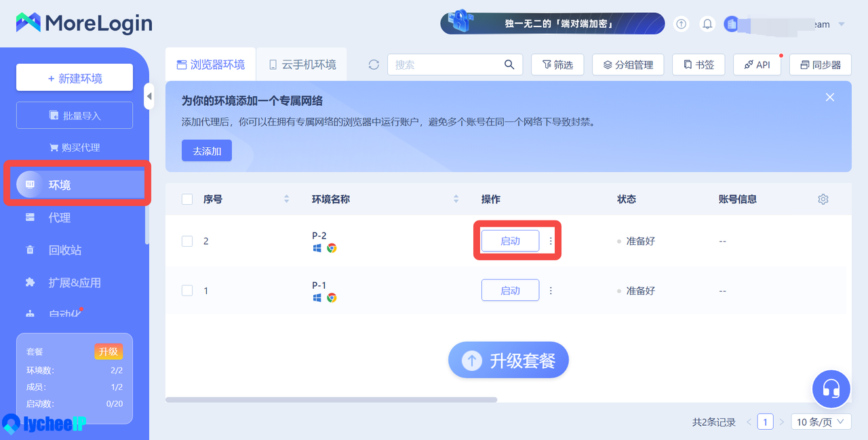Collapse the left sidebar panel
This screenshot has height=440, width=868.
(x=149, y=96)
